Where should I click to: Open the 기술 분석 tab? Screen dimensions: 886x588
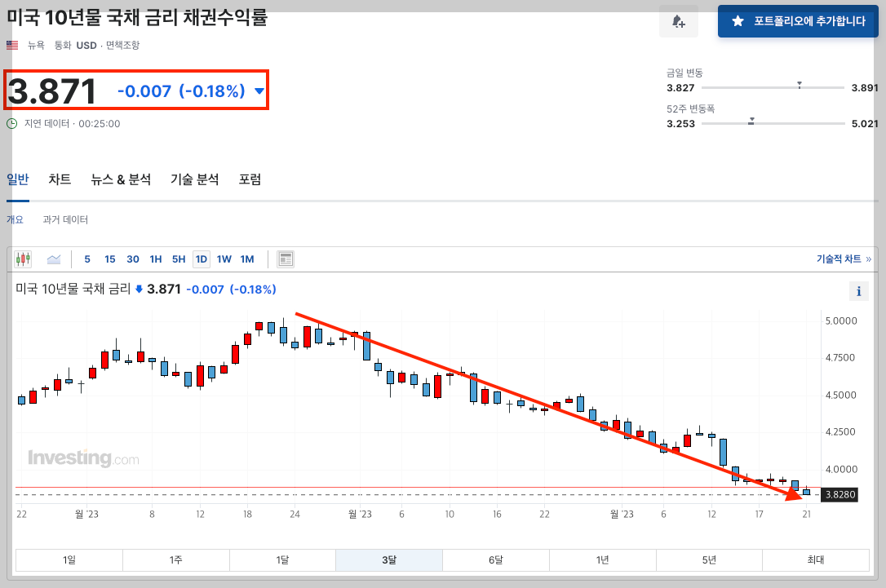[x=195, y=179]
